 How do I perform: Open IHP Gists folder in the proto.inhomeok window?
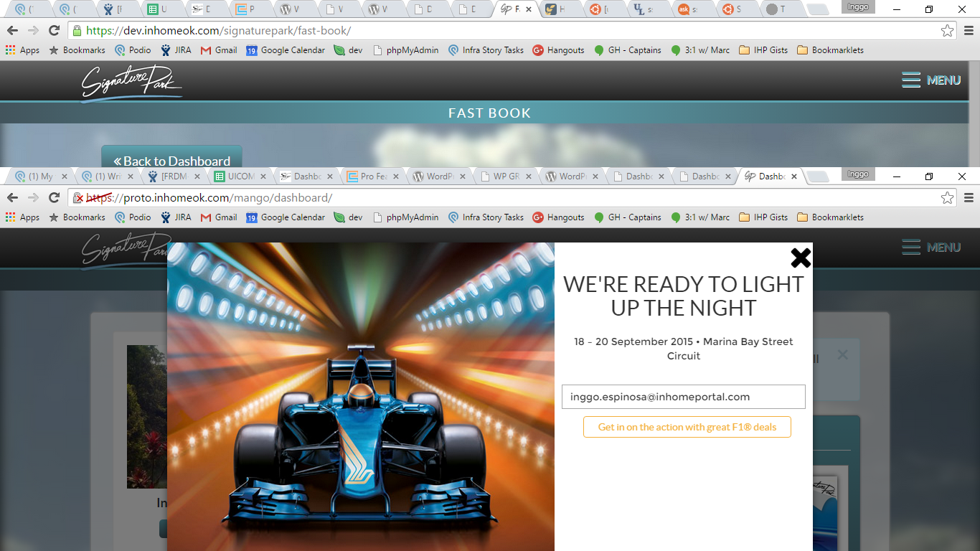point(763,217)
